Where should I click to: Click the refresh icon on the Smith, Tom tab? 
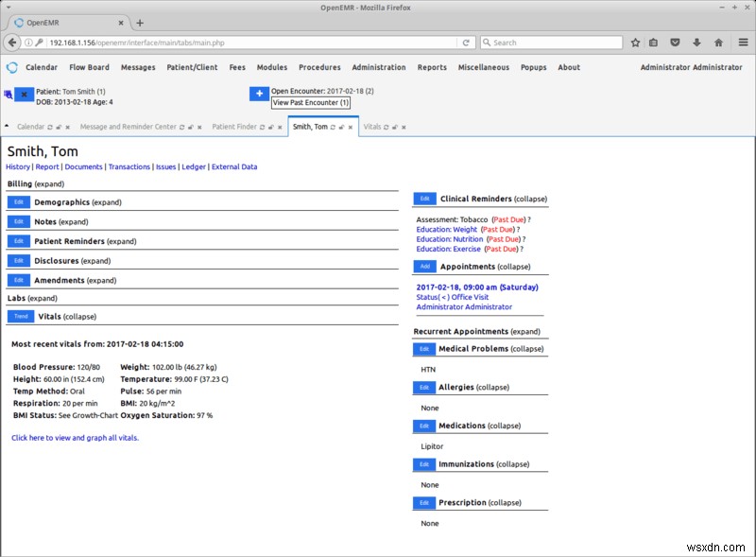pyautogui.click(x=332, y=126)
